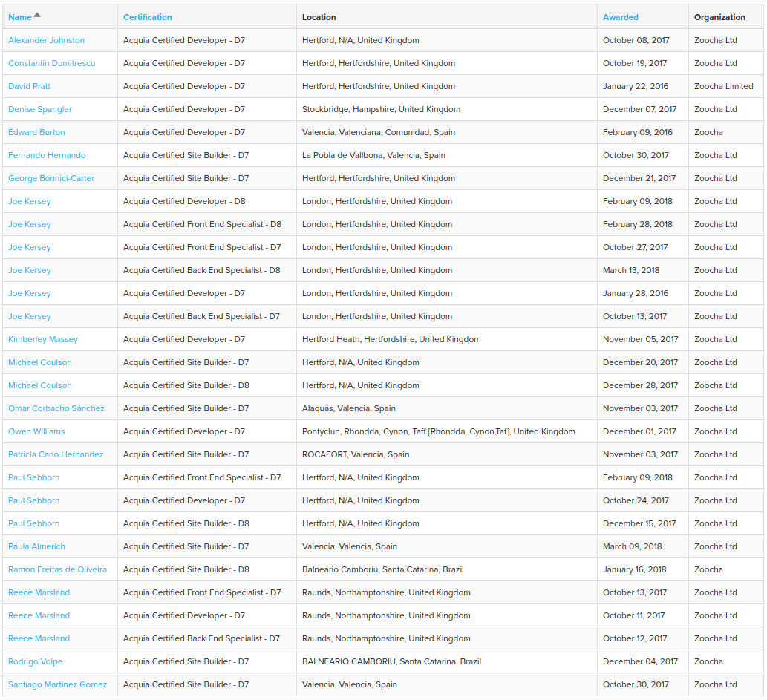
Task: Open Ramon Freitas de Oliveira's profile link
Action: point(57,569)
